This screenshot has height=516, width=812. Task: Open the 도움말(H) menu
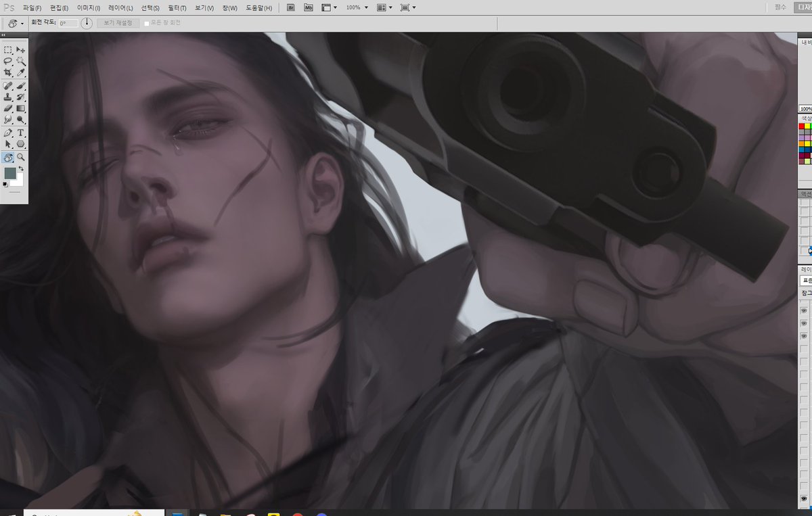[x=258, y=8]
